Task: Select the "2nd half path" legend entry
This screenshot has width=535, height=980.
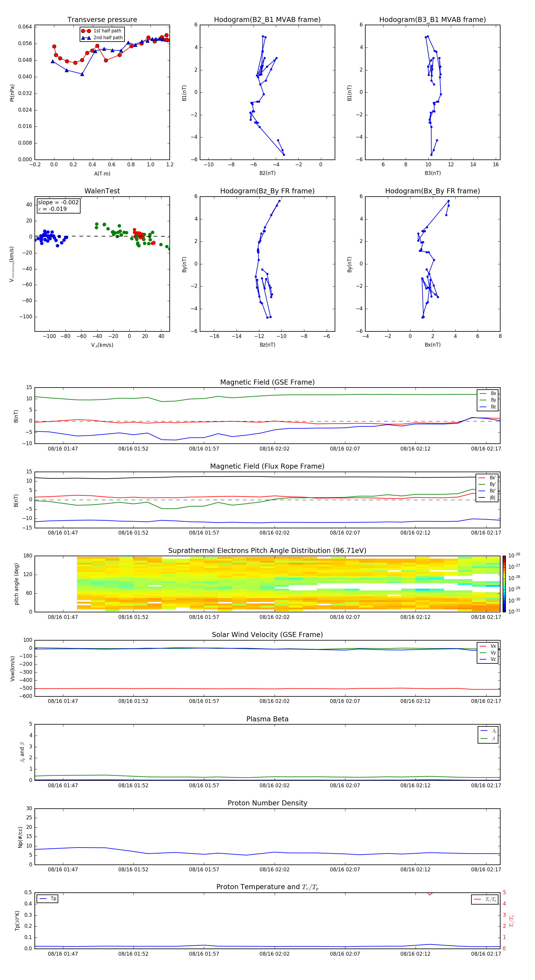Action: coord(102,38)
